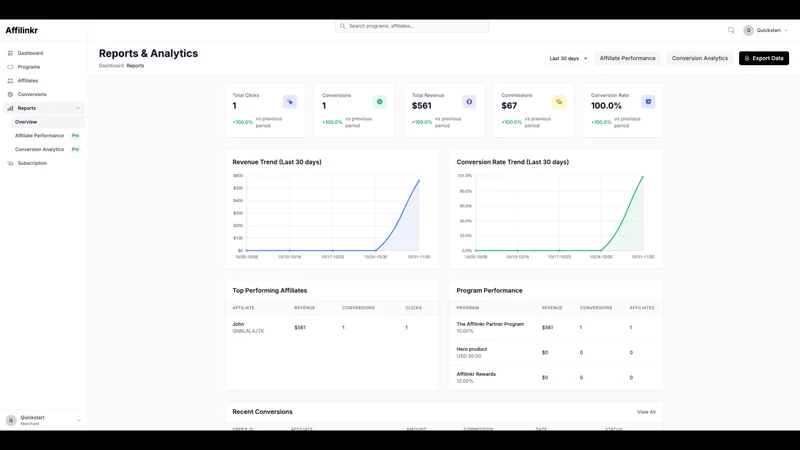800x450 pixels.
Task: Click the Quickstart avatar in top header
Action: 748,31
